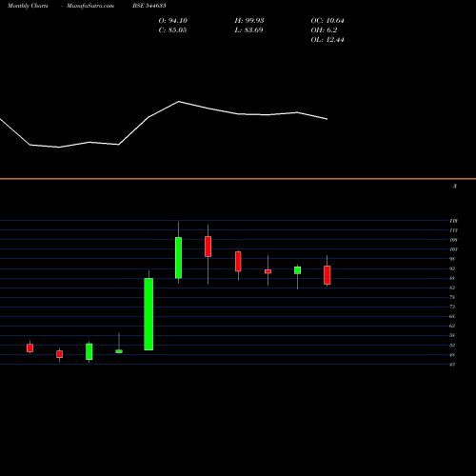The image size is (476, 476).
Task: Click the 'OH: 6.2' reading
Action: (x=324, y=30)
